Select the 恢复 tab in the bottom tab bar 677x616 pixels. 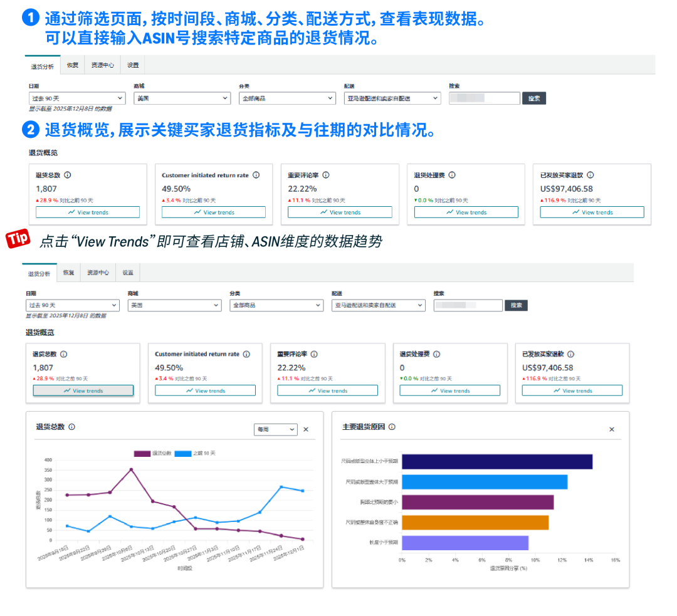coord(68,273)
